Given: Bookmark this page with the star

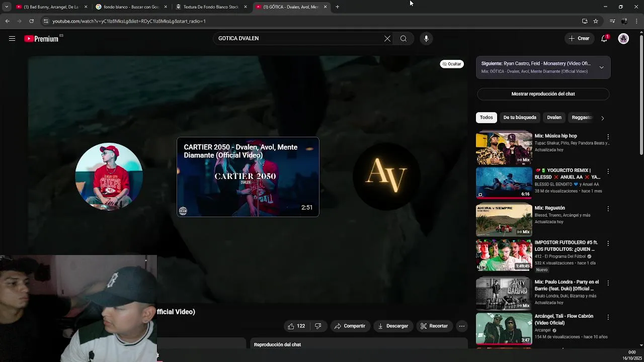Looking at the screenshot, I should (x=596, y=21).
